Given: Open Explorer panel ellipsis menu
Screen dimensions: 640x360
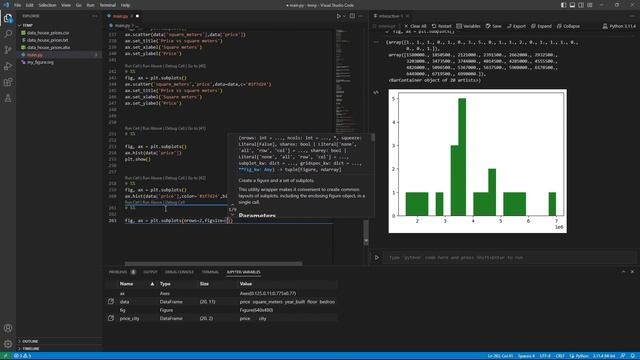Looking at the screenshot, I should coord(95,16).
